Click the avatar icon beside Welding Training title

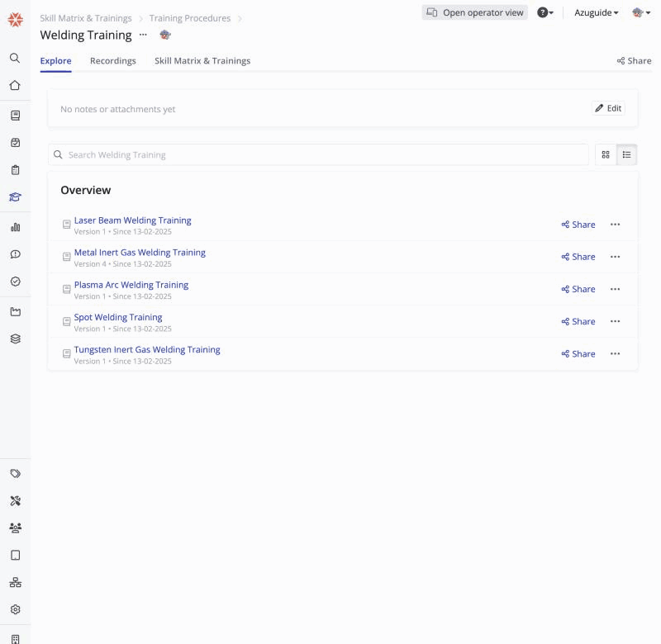tap(164, 35)
